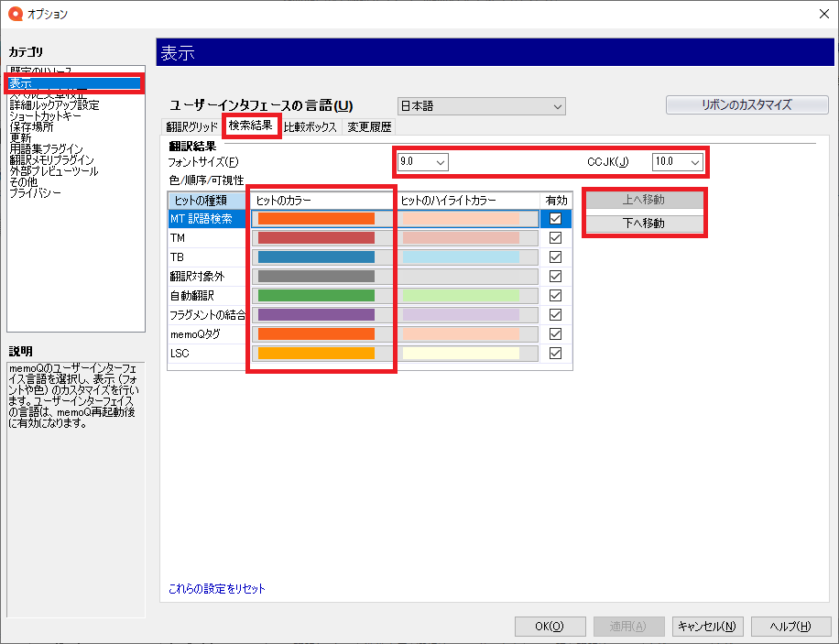Open the ユーザーインタフェースの言語 dropdown
The width and height of the screenshot is (839, 644).
tap(482, 106)
